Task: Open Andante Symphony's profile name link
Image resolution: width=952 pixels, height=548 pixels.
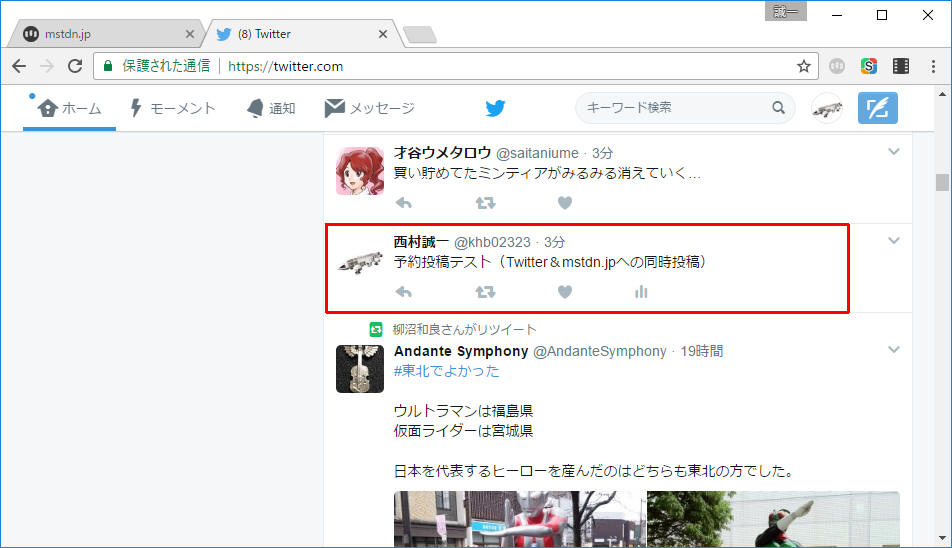Action: point(460,351)
